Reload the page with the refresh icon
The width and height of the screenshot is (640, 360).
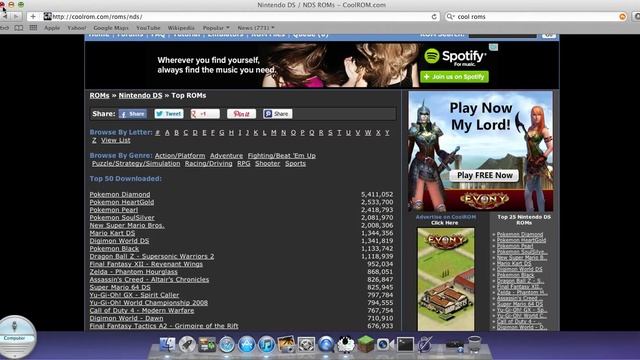[434, 17]
